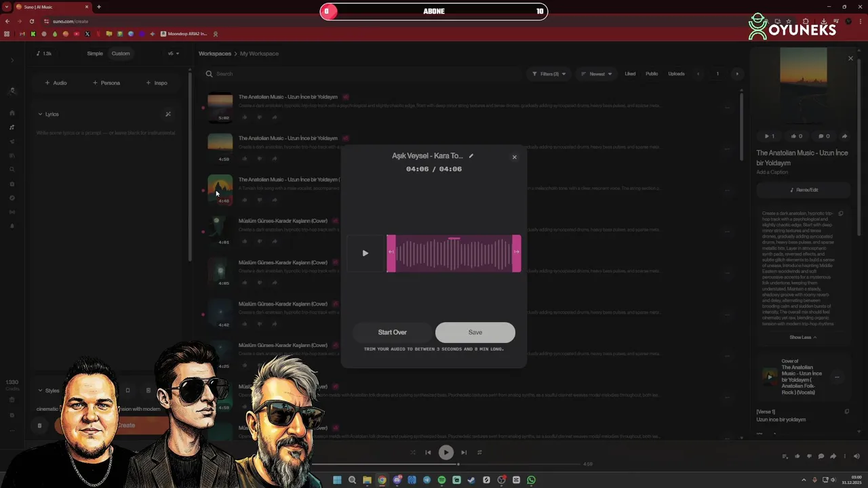Like song in details panel
This screenshot has width=868, height=488.
coord(797,136)
